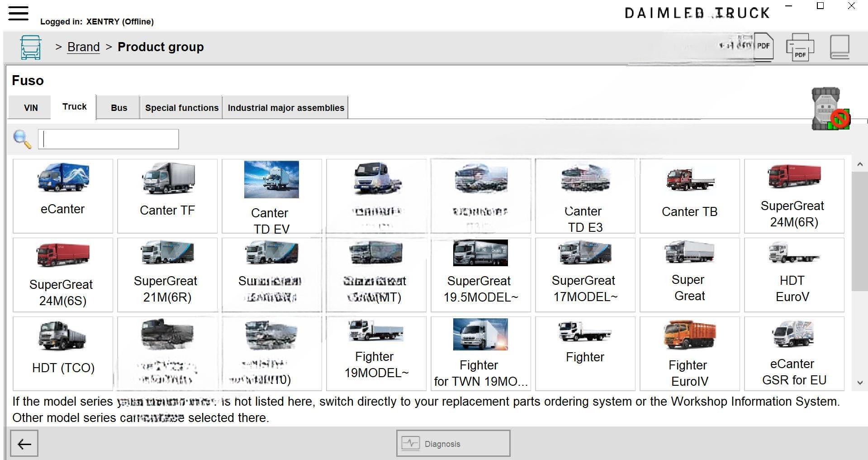Select the plain Fighter model tile
868x460 pixels.
pos(585,354)
